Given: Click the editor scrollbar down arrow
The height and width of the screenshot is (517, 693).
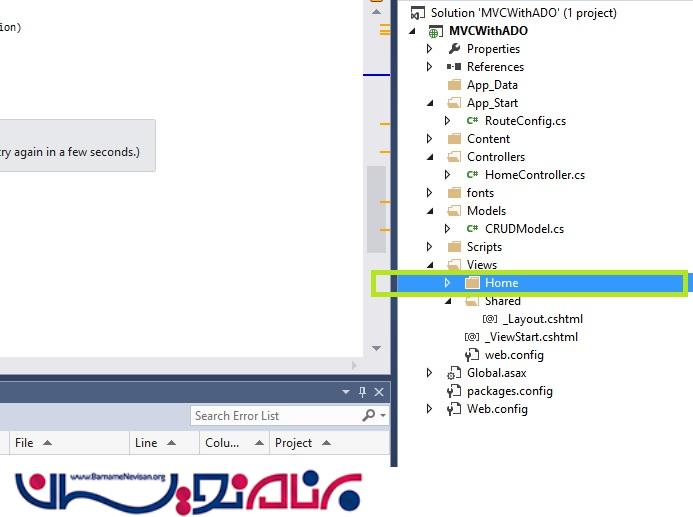Looking at the screenshot, I should [x=377, y=348].
